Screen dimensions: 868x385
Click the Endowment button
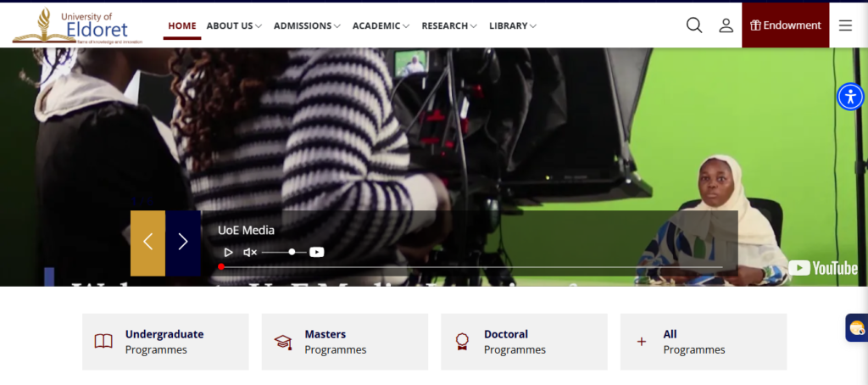pos(785,25)
